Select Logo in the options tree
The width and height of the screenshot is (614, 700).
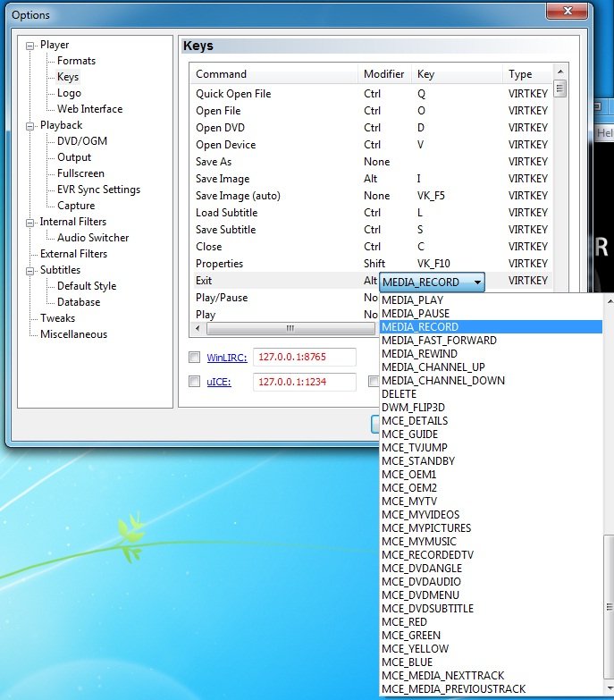tap(69, 93)
